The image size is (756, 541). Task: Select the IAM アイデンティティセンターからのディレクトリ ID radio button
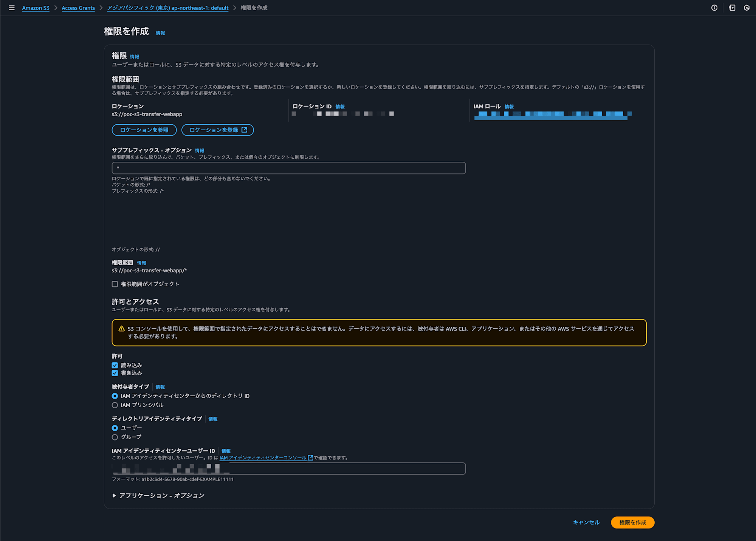point(115,396)
